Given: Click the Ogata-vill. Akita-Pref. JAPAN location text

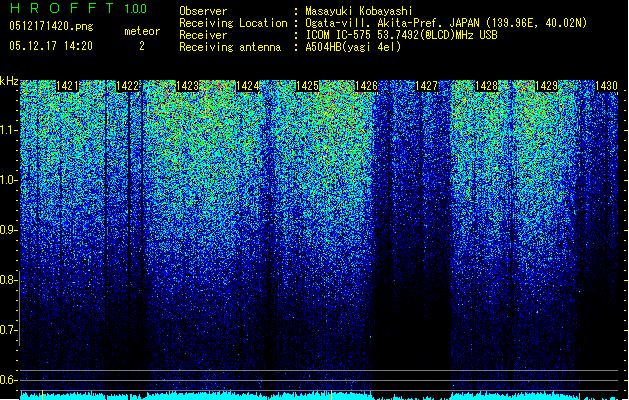Looking at the screenshot, I should tap(446, 23).
